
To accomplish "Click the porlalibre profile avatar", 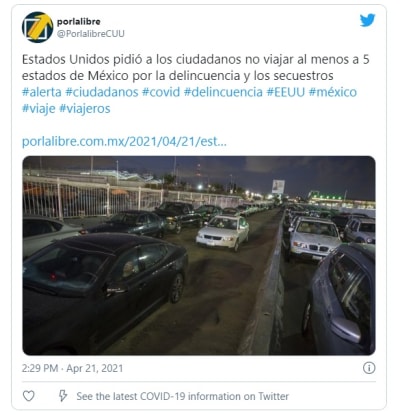I will point(37,27).
